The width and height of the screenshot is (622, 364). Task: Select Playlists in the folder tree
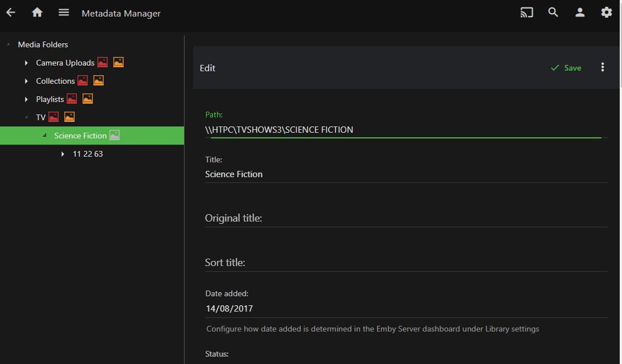[50, 99]
